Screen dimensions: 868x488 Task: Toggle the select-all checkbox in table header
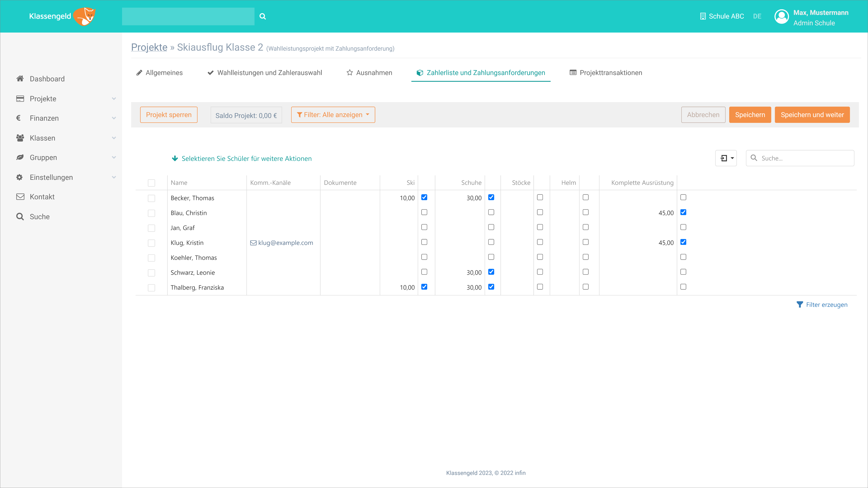point(151,183)
